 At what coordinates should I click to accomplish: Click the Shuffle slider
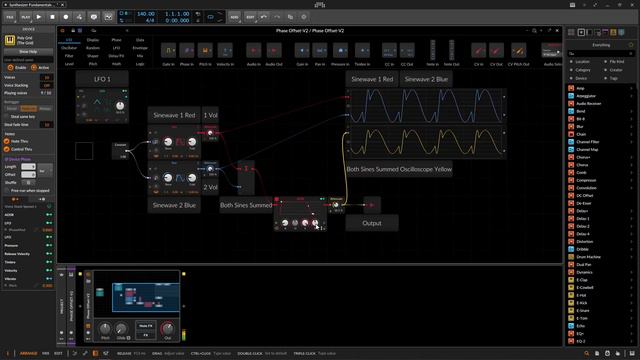[x=28, y=182]
